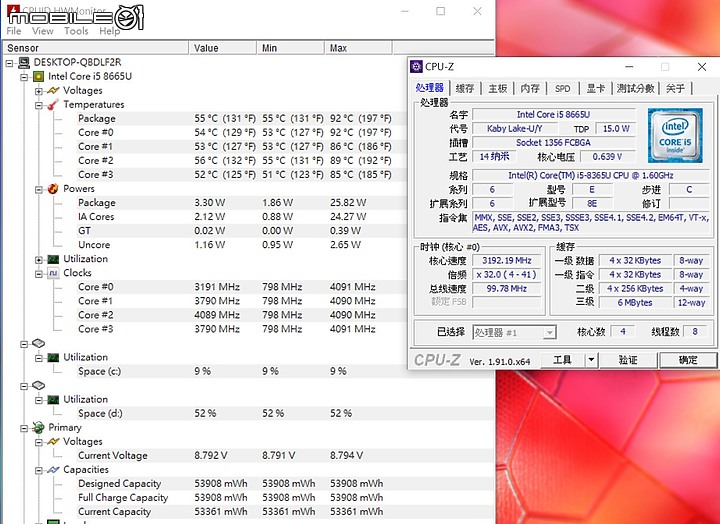
Task: Close the CPU-Z window
Action: (x=702, y=67)
